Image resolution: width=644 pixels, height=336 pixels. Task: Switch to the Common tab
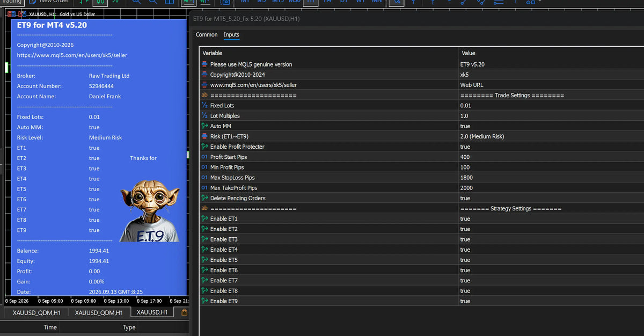207,34
